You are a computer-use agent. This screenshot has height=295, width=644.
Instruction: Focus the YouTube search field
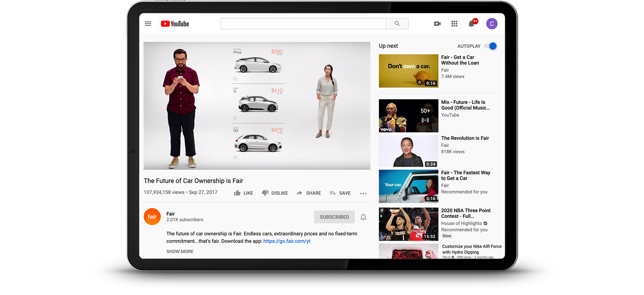tap(303, 24)
